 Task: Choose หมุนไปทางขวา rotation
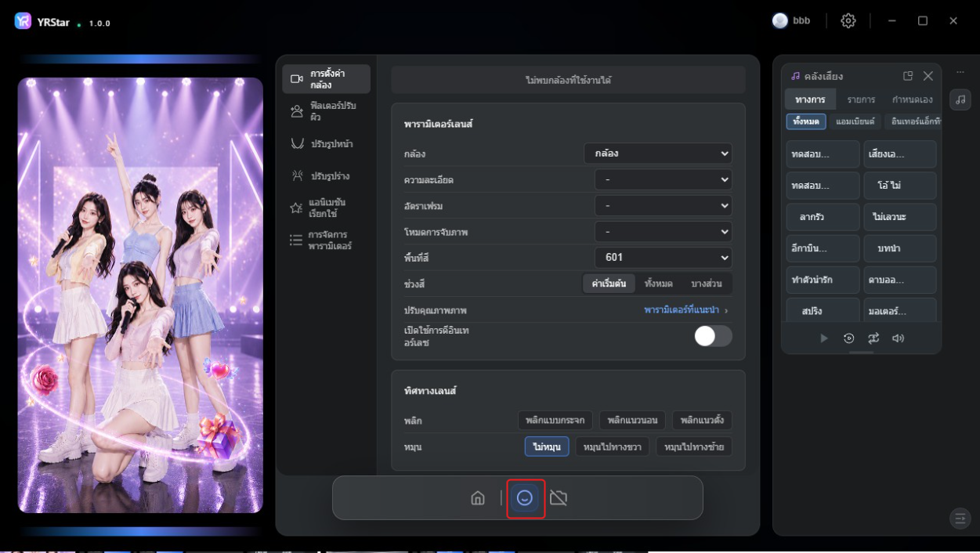612,446
